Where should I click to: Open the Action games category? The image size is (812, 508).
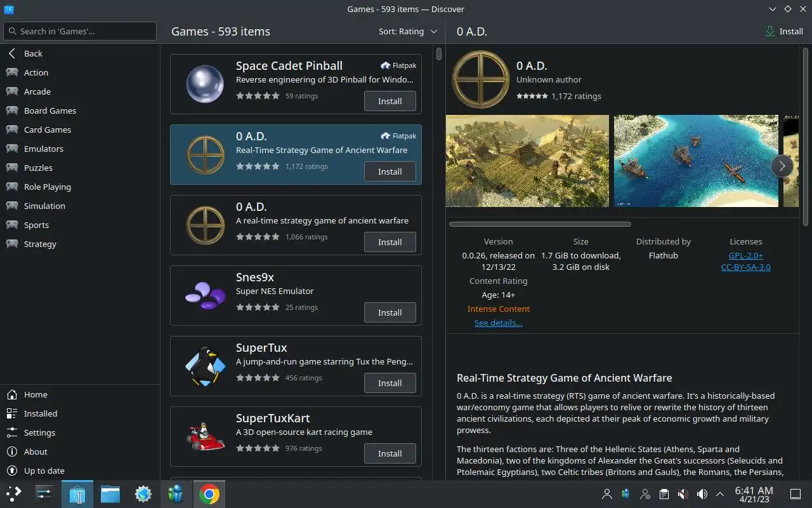point(80,72)
